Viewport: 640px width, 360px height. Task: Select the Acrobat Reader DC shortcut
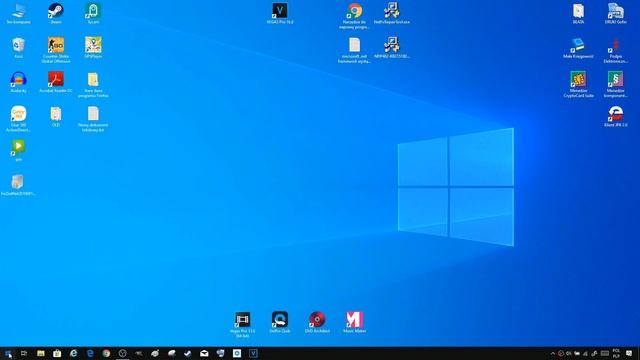(x=56, y=82)
